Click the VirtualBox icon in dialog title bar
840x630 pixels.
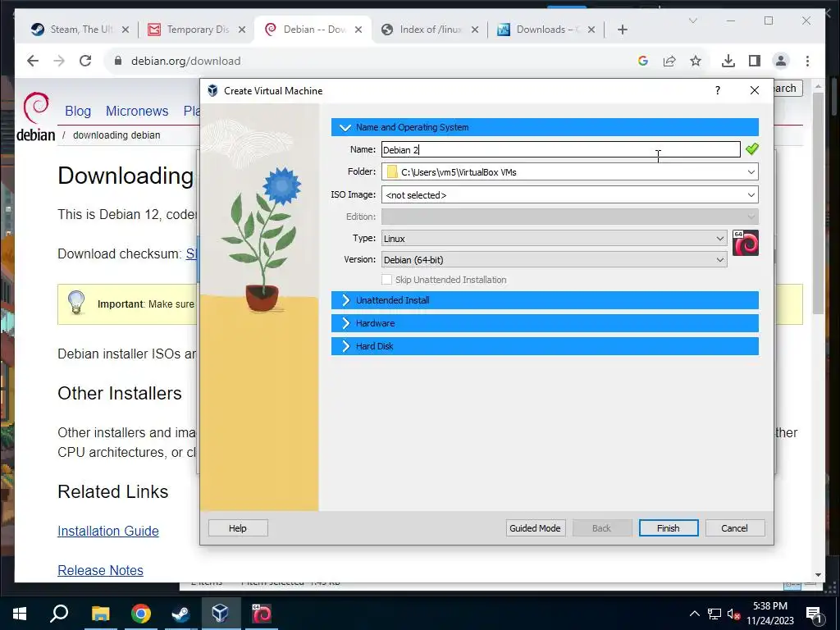click(x=212, y=90)
